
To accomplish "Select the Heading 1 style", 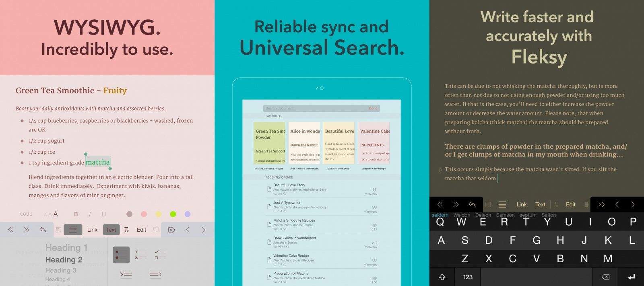I will (66, 247).
